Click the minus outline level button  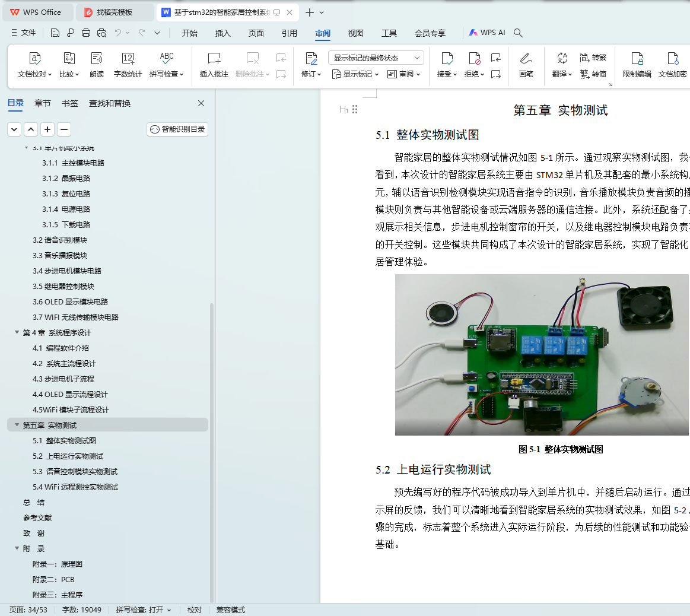click(x=64, y=129)
